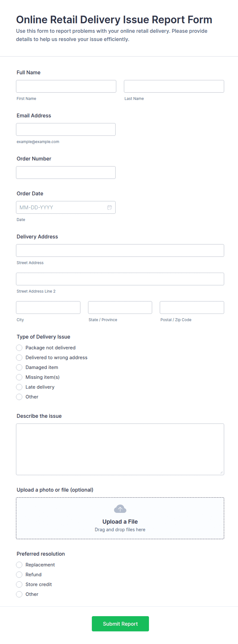The image size is (238, 644).
Task: Click inside the Describe the issue textarea
Action: pyautogui.click(x=120, y=449)
